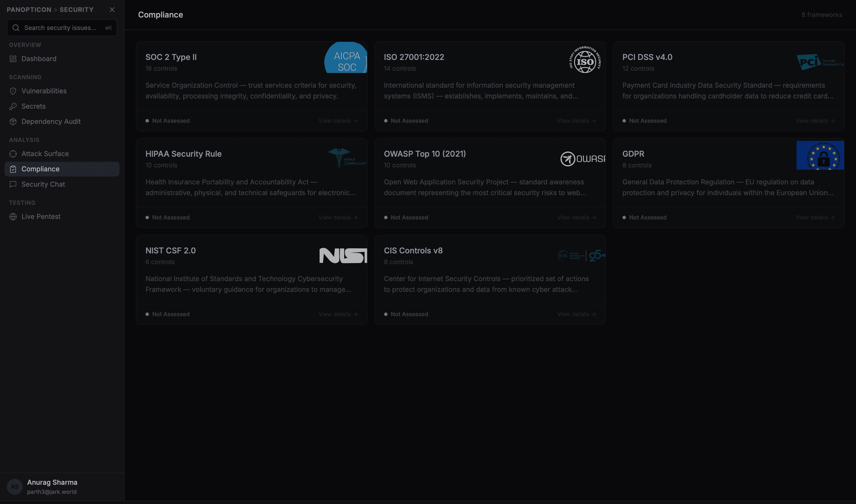Select the Dependency Audit package icon

13,121
